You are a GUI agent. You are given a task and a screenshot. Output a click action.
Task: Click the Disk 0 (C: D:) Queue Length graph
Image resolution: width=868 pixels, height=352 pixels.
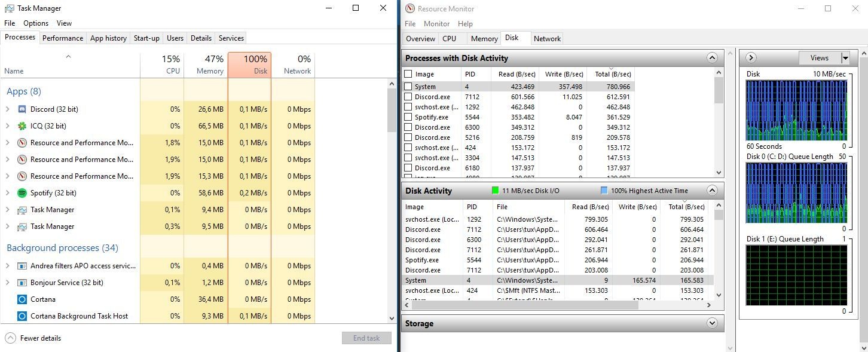point(796,192)
